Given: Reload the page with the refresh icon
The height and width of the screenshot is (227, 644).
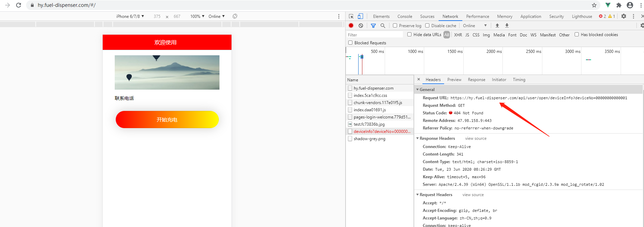Looking at the screenshot, I should click(19, 5).
